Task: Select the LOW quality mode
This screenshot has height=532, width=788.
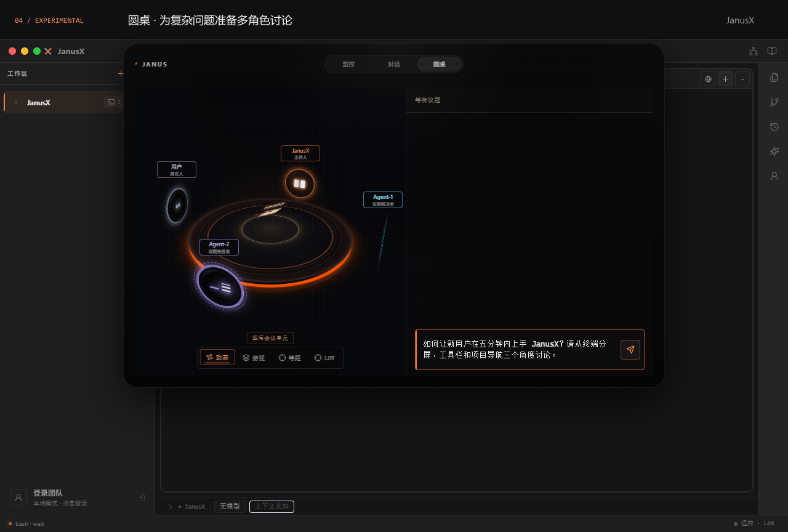Action: click(x=324, y=358)
